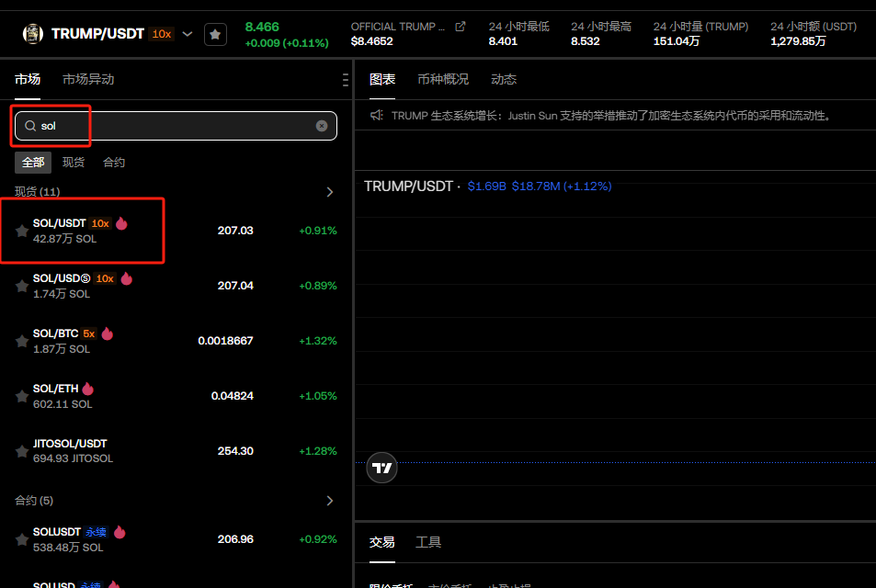The width and height of the screenshot is (876, 588).
Task: Click the 24 小时最高 value 8.532
Action: 586,41
